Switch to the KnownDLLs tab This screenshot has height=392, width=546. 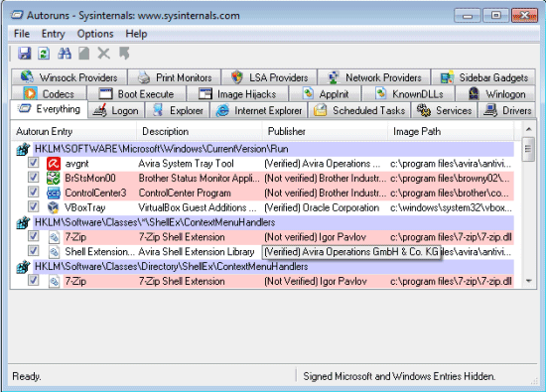coord(408,94)
